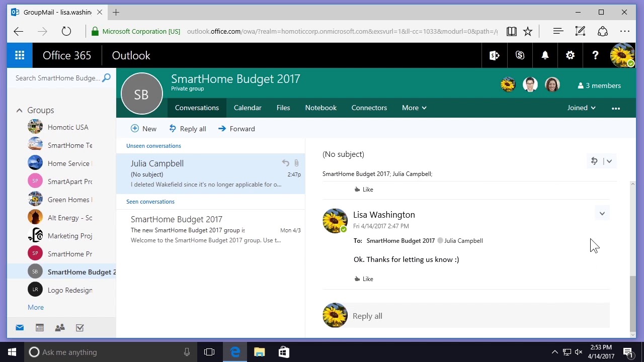Open the notifications bell
Viewport: 644px width, 362px height.
click(545, 55)
